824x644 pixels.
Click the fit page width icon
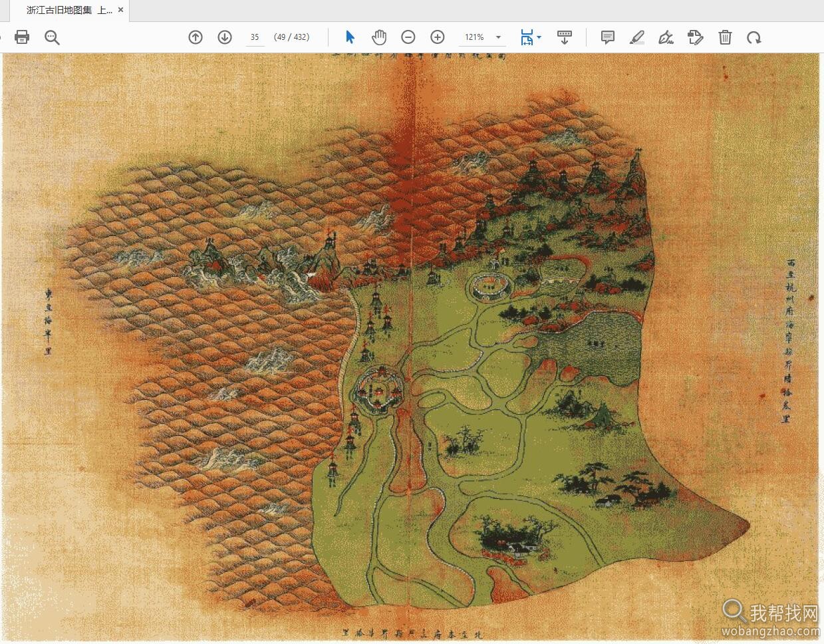tap(527, 37)
